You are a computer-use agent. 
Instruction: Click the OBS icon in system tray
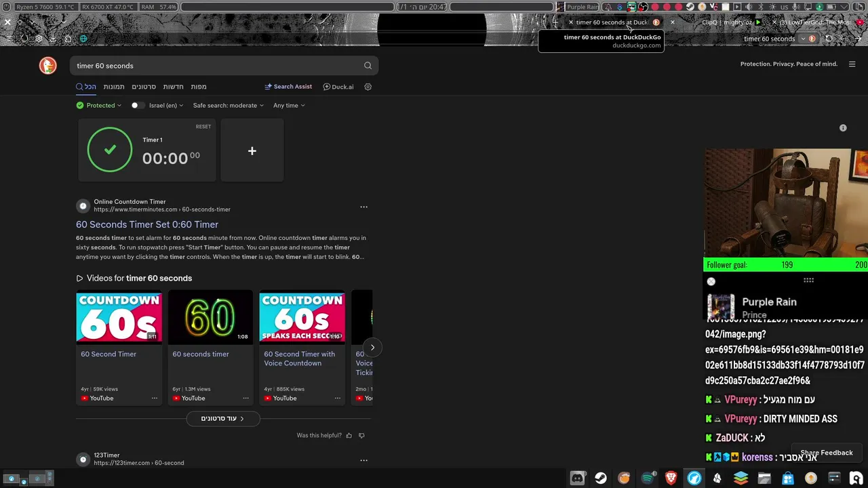(x=643, y=7)
